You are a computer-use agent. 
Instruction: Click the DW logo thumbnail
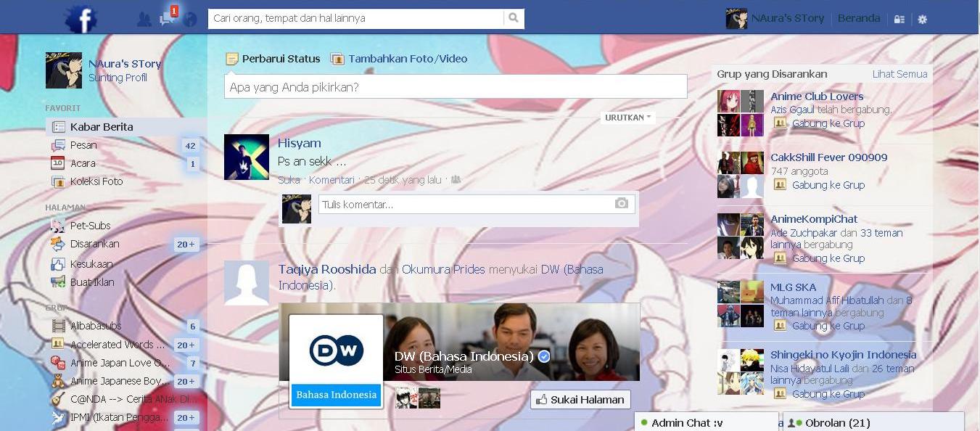click(337, 361)
